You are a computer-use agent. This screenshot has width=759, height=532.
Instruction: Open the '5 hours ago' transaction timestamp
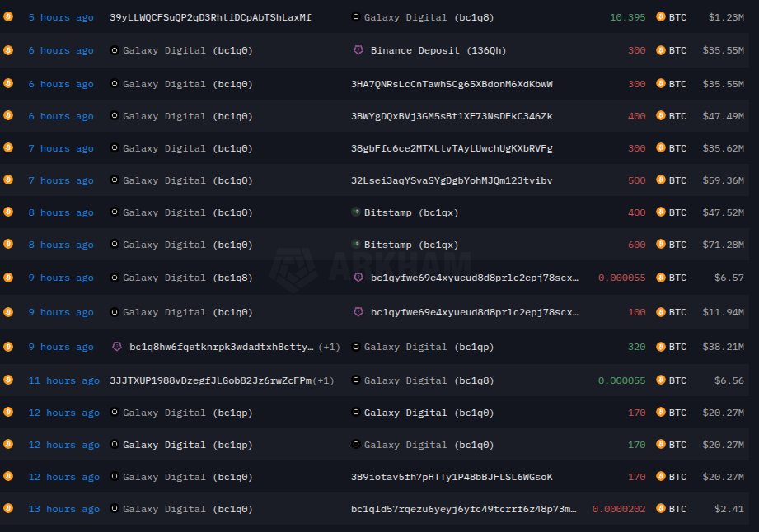[61, 17]
